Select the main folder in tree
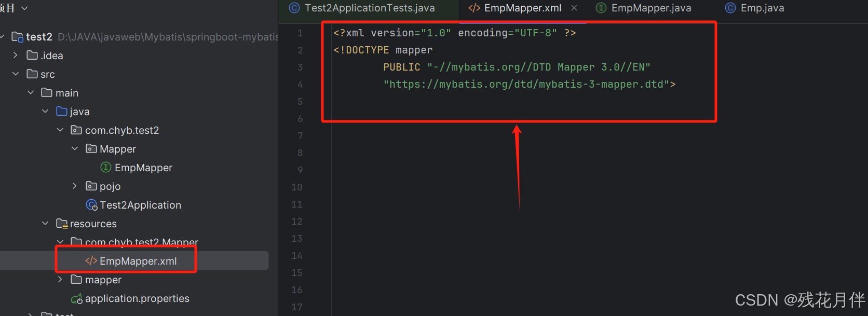Screen dimensions: 868x316 tap(67, 93)
